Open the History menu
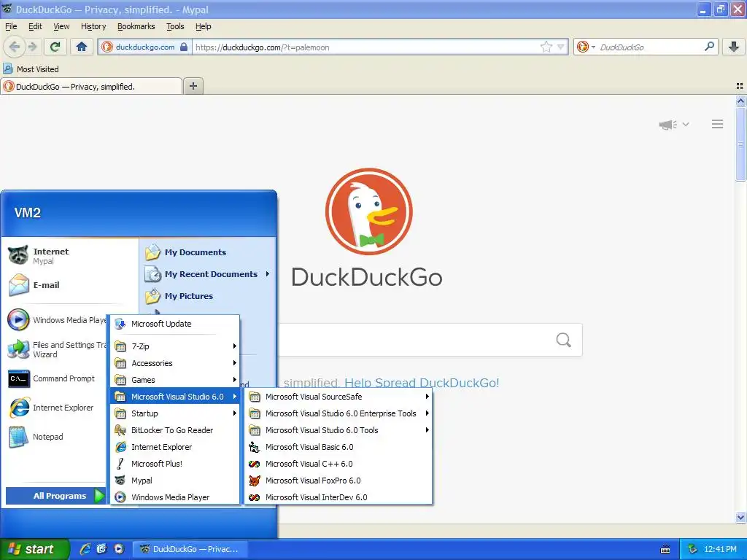Screen dimensions: 747x560 (x=93, y=26)
